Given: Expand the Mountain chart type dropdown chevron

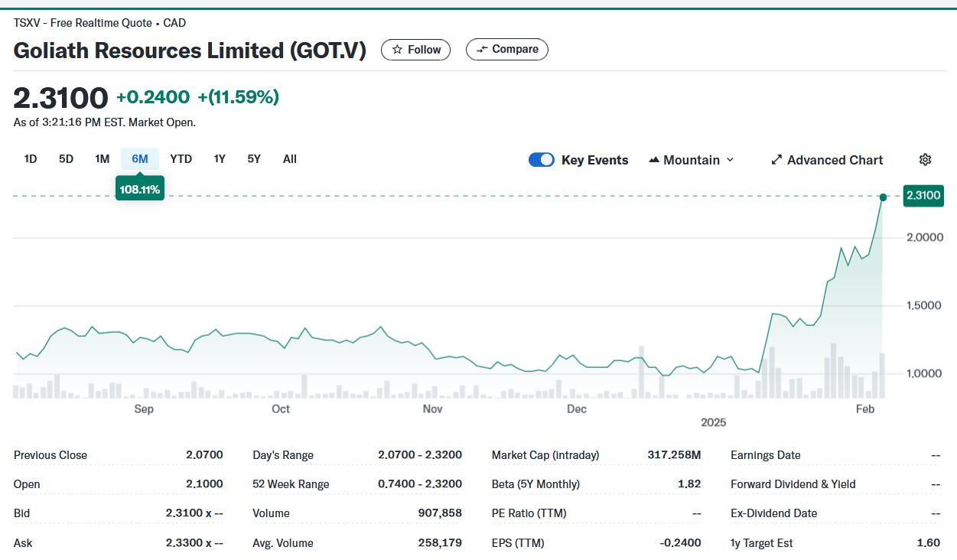Looking at the screenshot, I should click(x=730, y=160).
